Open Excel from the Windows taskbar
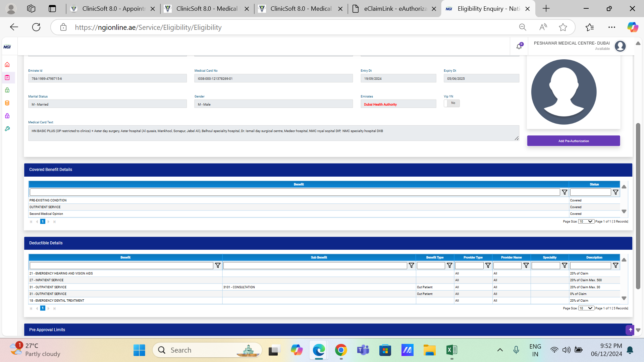This screenshot has width=644, height=362. (x=451, y=350)
